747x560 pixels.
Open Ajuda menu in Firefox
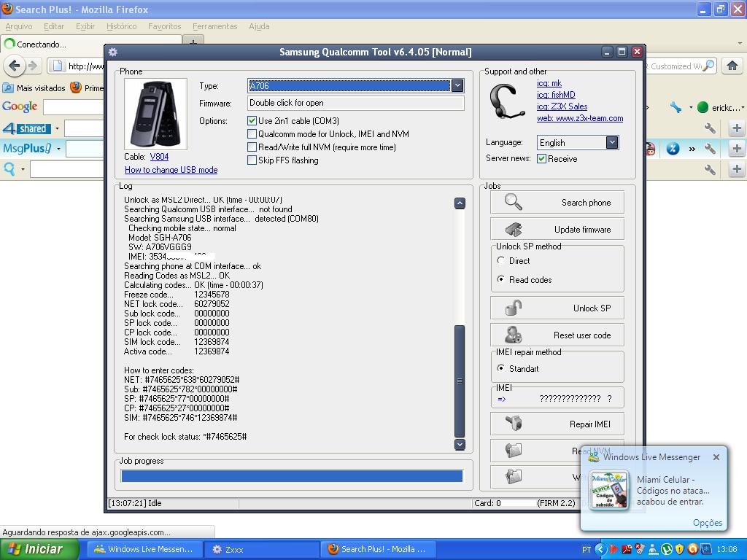(259, 26)
